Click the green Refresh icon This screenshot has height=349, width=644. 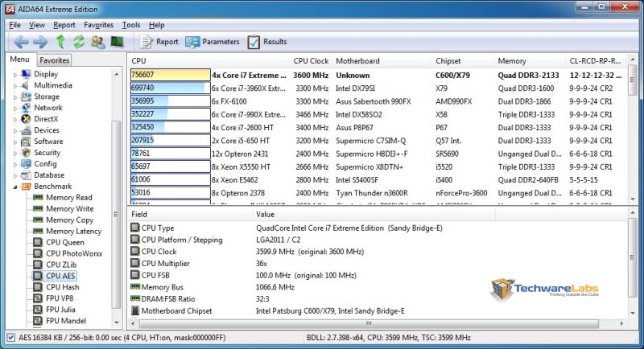[x=79, y=42]
